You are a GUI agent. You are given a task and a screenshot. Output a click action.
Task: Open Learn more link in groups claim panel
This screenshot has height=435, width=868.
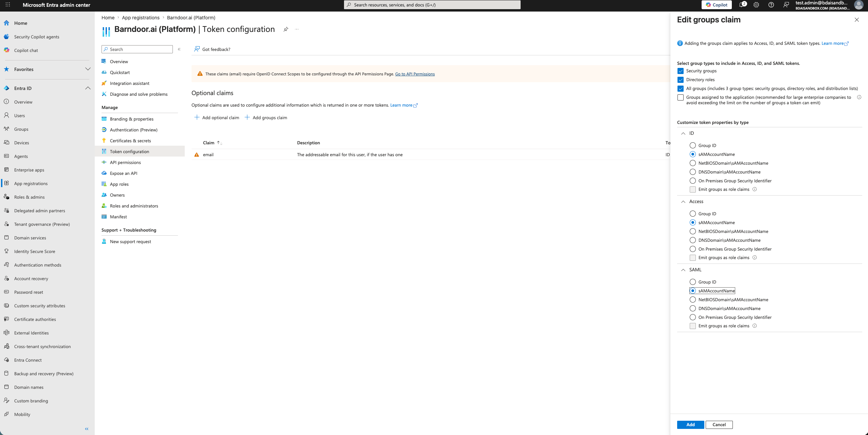[x=835, y=43]
